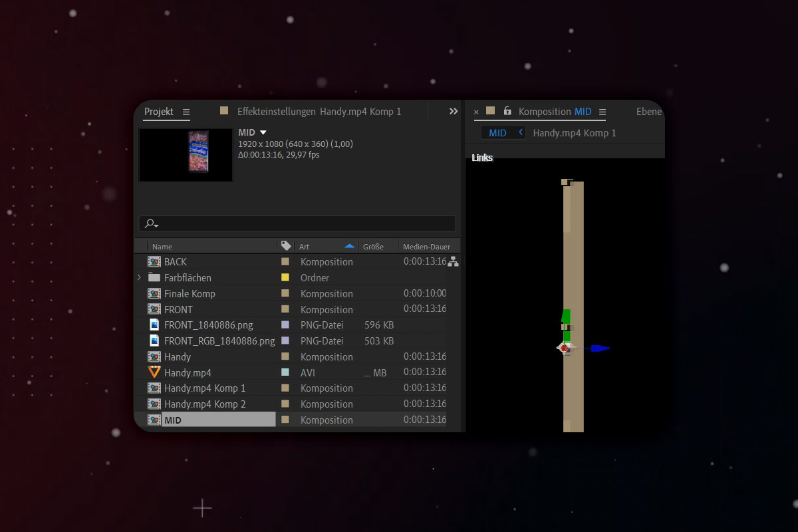Image resolution: width=798 pixels, height=532 pixels.
Task: Click the Ordner type cell
Action: [315, 278]
